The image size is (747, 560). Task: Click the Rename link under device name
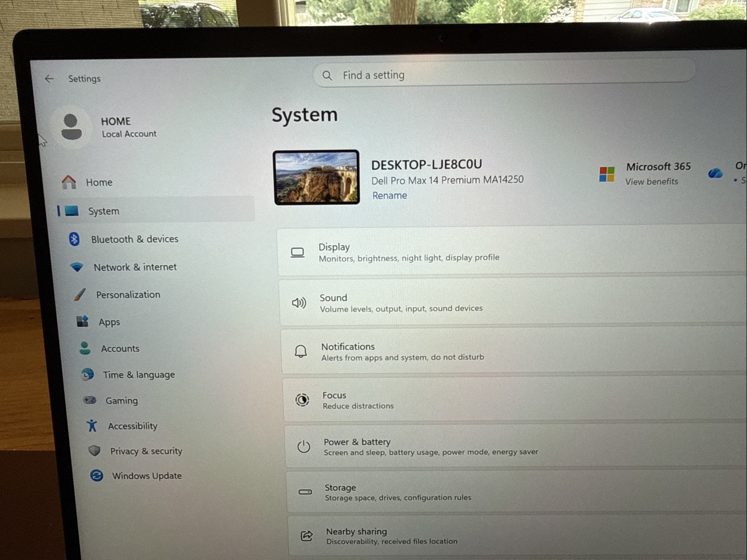point(389,195)
